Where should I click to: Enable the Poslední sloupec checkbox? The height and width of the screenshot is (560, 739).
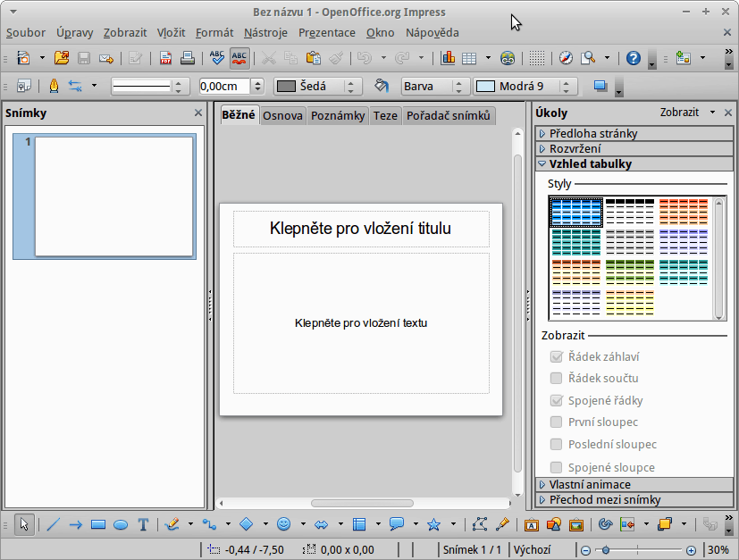tap(556, 444)
